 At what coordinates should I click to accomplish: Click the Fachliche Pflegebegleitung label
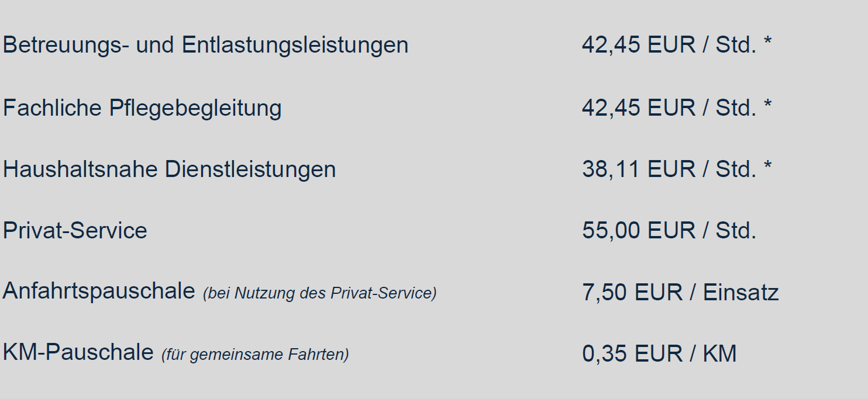142,108
